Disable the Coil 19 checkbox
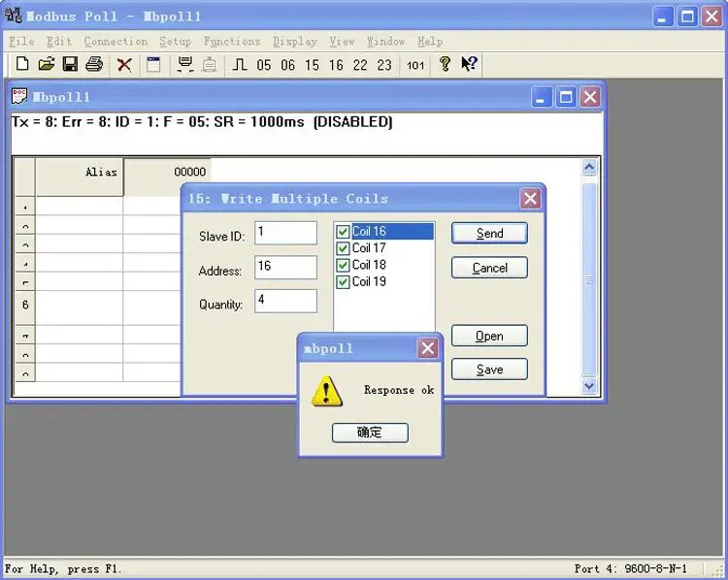 click(343, 281)
